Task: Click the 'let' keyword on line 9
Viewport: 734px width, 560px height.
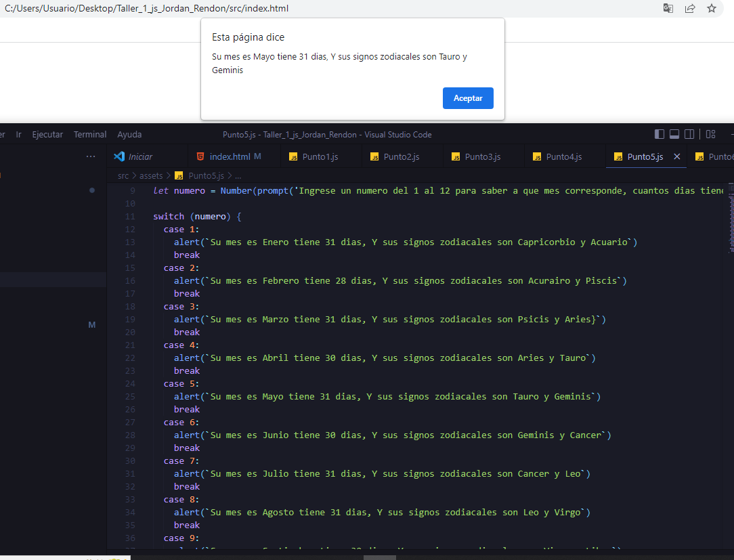Action: [160, 190]
